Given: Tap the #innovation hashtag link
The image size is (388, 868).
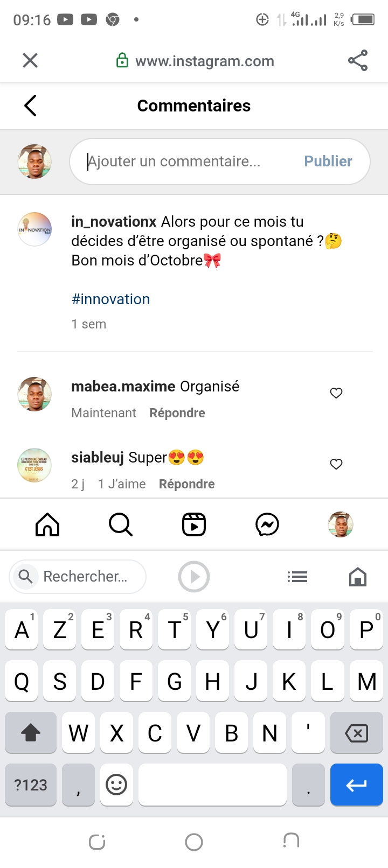Looking at the screenshot, I should (111, 299).
